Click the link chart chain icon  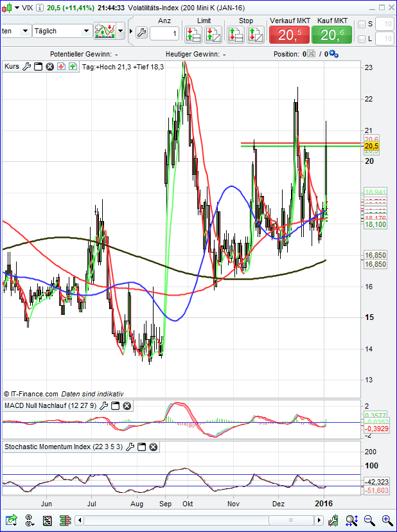click(30, 520)
